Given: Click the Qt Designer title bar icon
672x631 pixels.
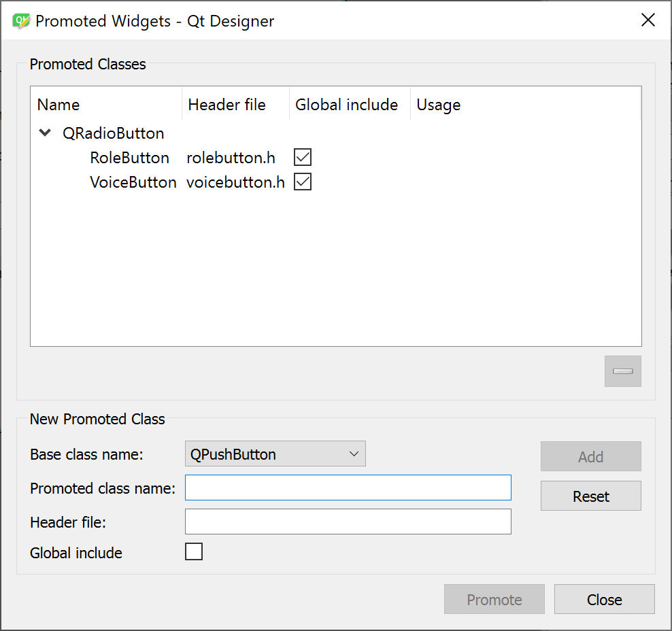Looking at the screenshot, I should pos(21,20).
